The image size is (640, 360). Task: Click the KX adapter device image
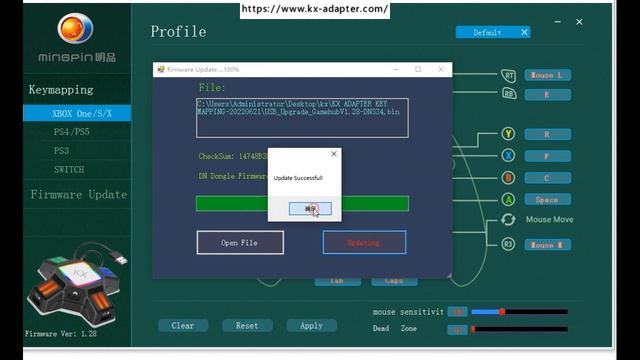point(76,285)
